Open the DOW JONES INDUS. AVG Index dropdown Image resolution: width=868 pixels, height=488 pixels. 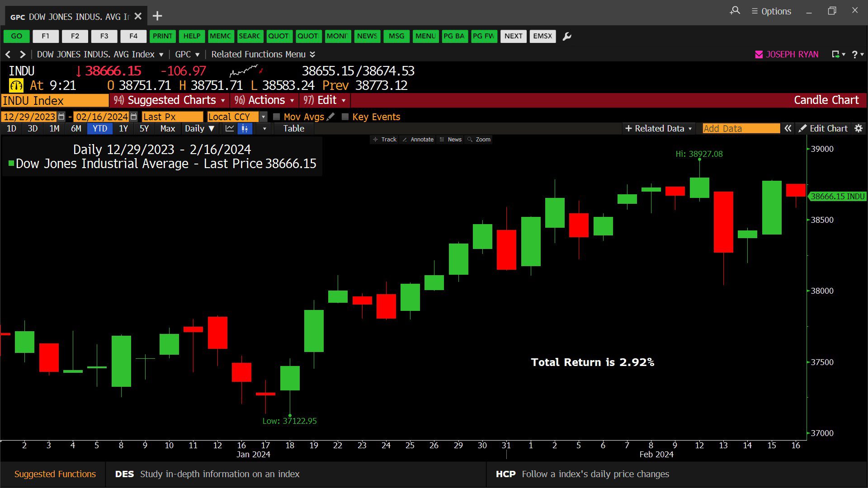[100, 54]
